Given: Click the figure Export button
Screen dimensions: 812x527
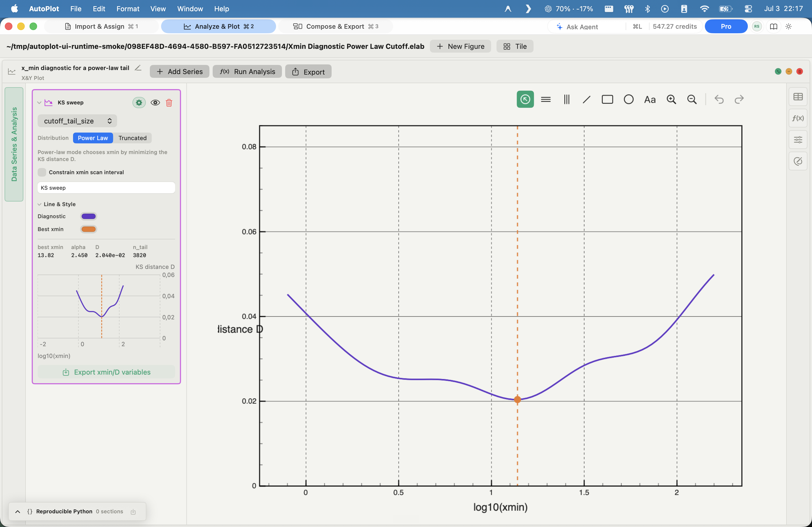Looking at the screenshot, I should [x=308, y=72].
